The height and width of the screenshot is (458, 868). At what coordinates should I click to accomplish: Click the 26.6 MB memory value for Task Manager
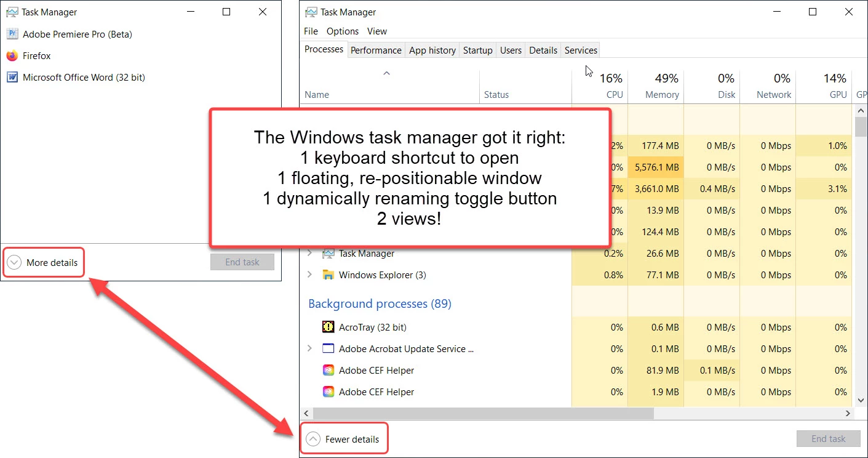point(656,254)
